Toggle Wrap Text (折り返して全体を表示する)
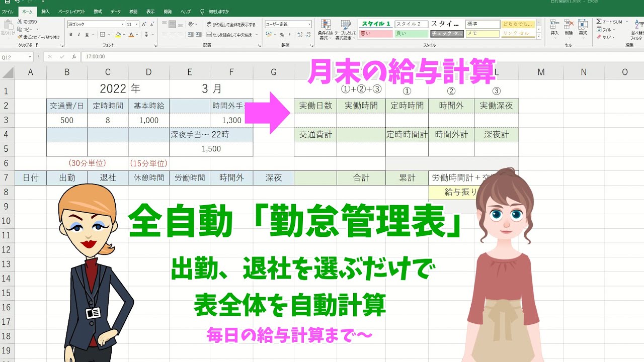This screenshot has width=644, height=362. tap(231, 24)
